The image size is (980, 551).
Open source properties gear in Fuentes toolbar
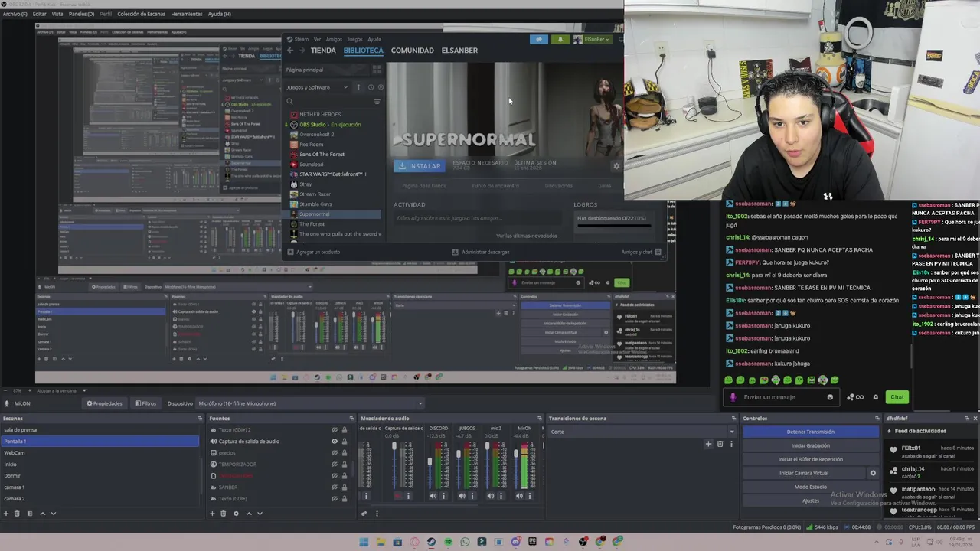[x=236, y=514]
